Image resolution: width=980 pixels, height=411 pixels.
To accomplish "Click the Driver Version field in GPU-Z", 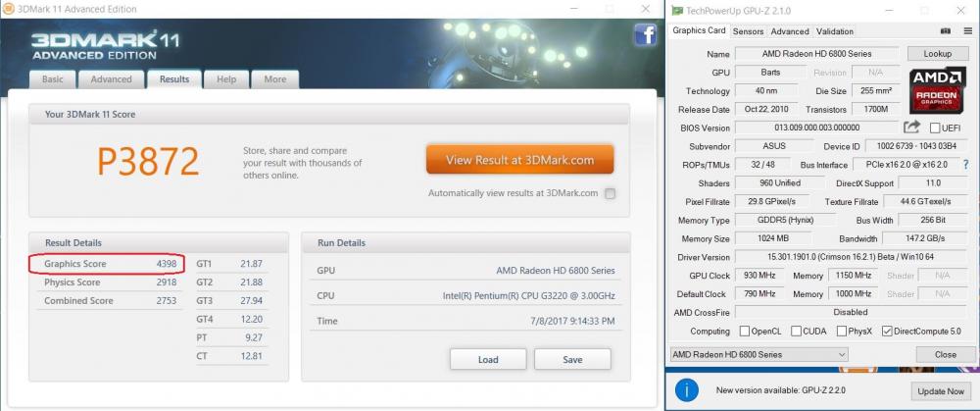I will (853, 257).
